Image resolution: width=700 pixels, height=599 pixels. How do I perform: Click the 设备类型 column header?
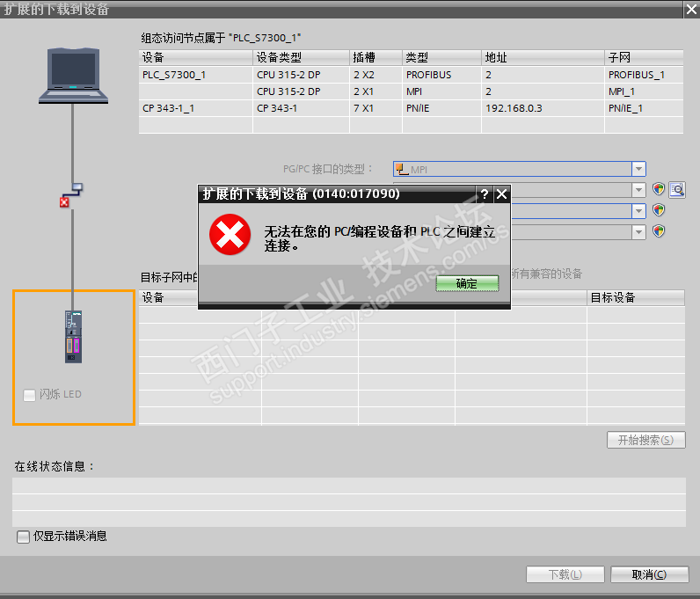tap(301, 58)
